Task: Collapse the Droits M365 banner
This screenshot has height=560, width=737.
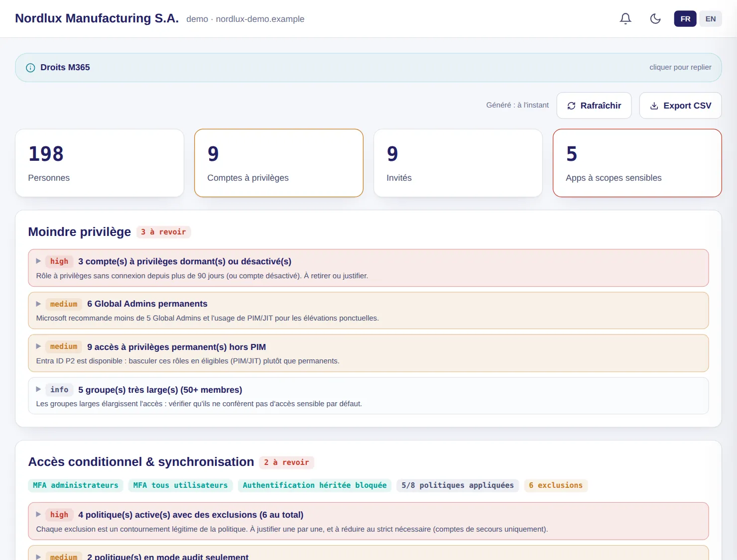Action: 368,68
